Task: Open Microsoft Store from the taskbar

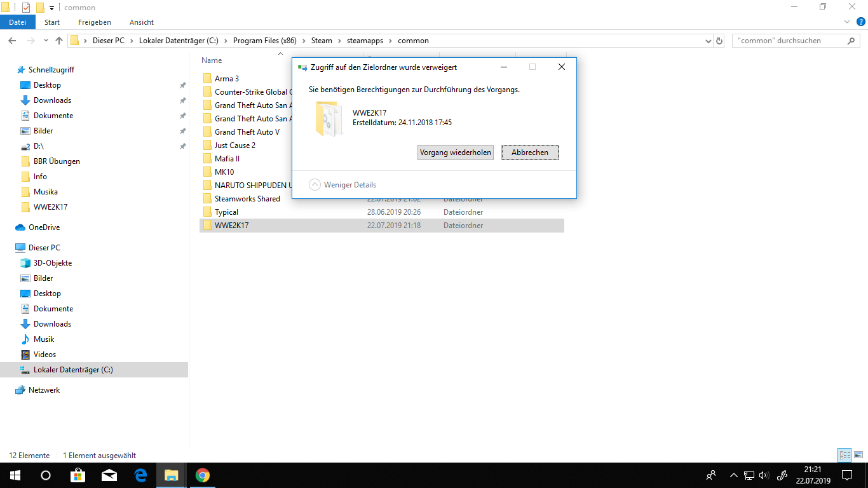Action: coord(78,475)
